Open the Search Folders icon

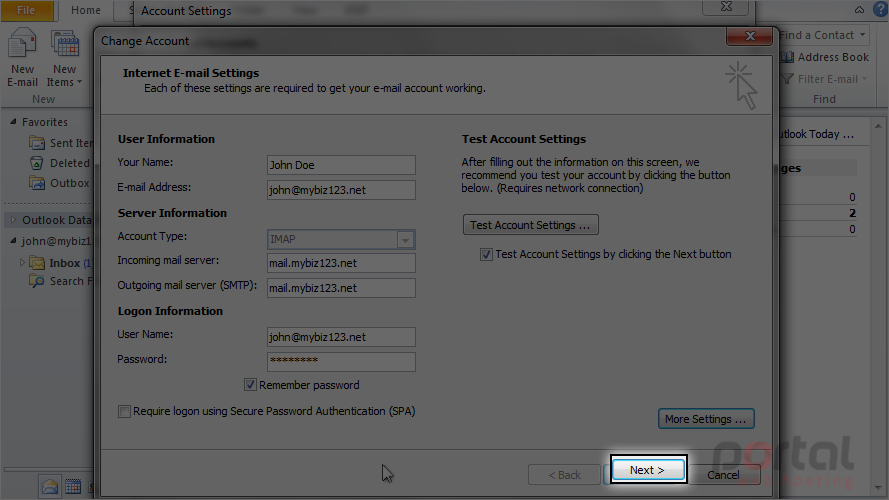pos(37,281)
